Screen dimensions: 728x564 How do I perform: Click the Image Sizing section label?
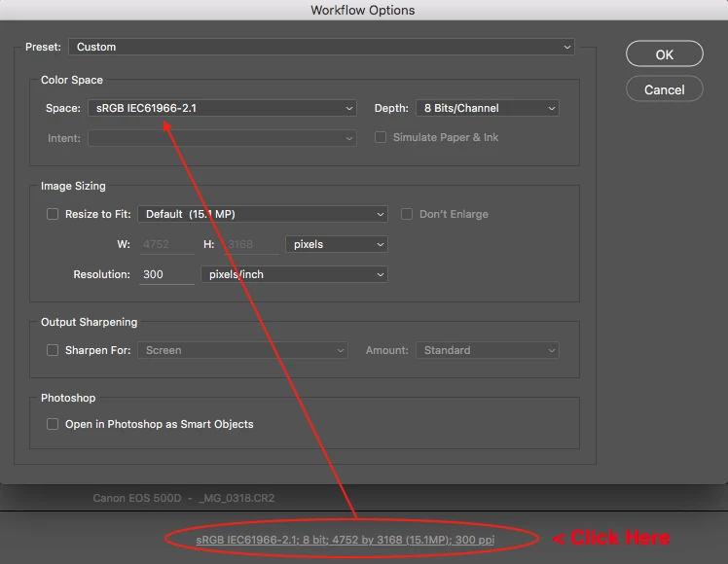pyautogui.click(x=73, y=186)
